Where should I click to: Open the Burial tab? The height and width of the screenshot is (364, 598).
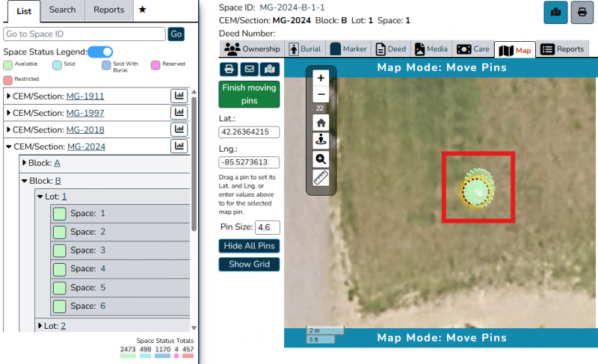point(305,49)
